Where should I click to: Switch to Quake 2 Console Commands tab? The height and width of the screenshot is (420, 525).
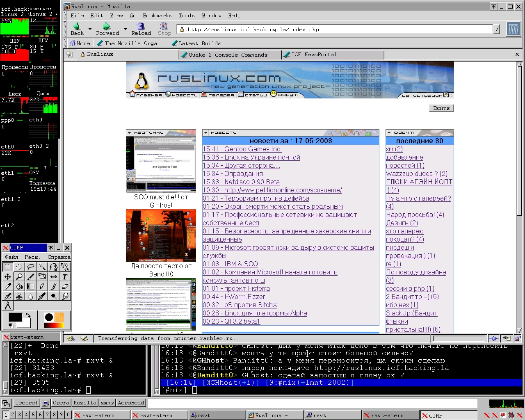coord(230,55)
